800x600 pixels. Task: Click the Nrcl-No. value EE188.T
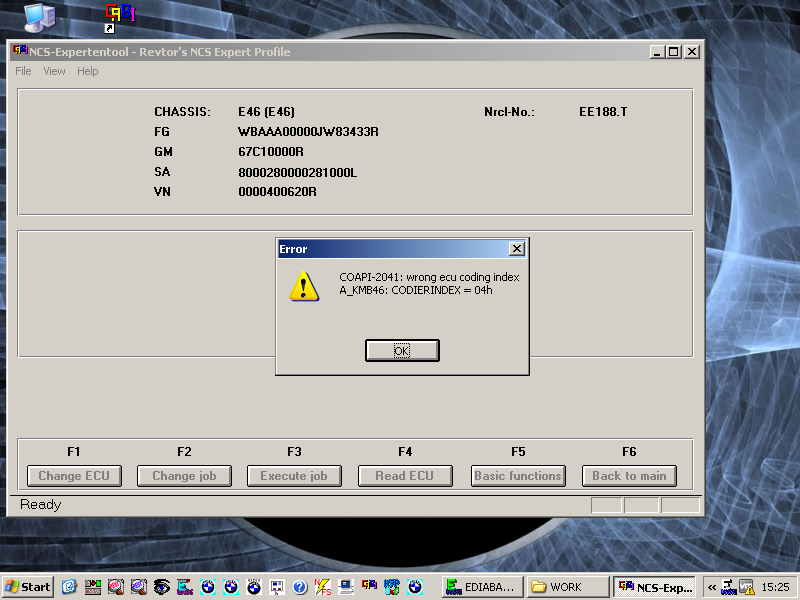[x=603, y=112]
